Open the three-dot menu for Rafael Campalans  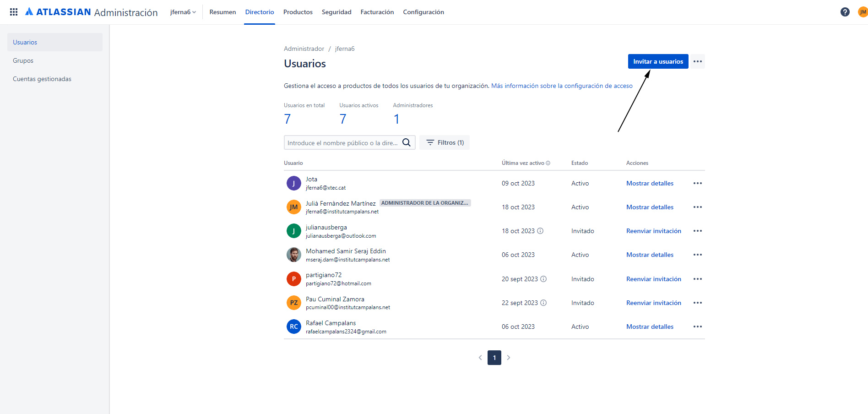click(698, 327)
